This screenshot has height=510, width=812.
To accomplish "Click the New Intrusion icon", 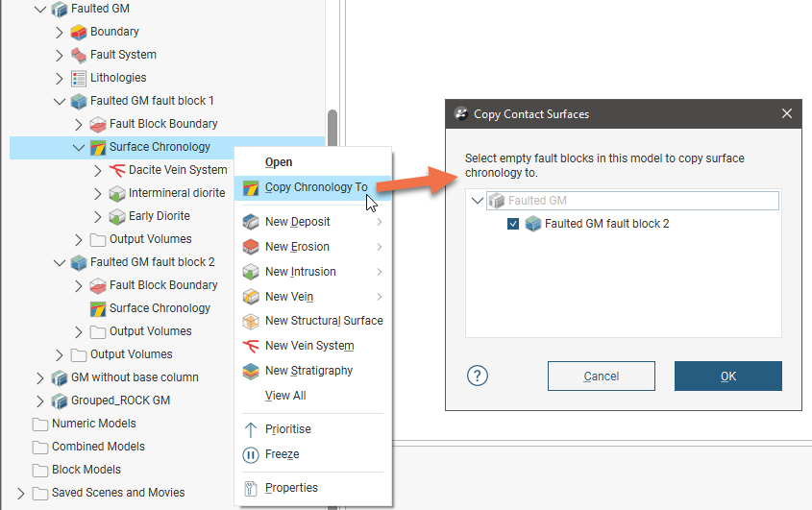I will (251, 272).
